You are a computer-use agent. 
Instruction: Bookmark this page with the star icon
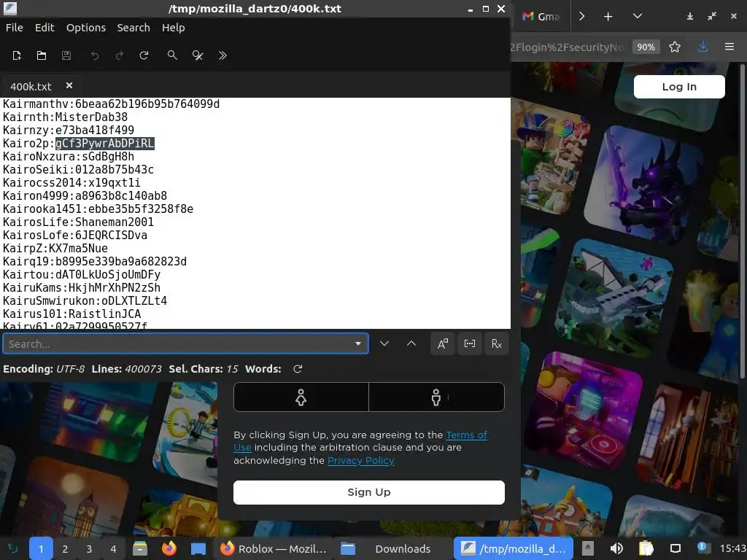[675, 47]
